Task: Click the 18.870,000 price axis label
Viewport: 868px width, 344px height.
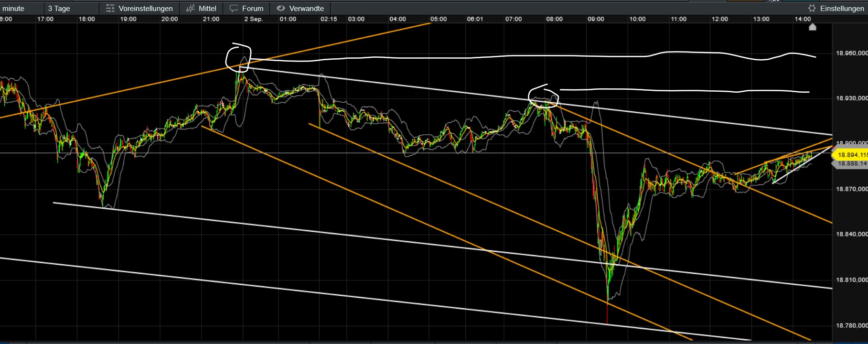Action: [x=852, y=189]
